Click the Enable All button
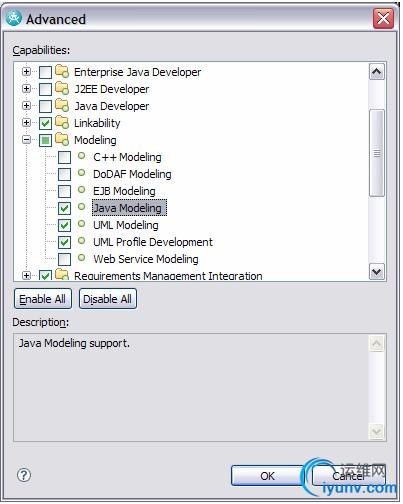 tap(43, 299)
